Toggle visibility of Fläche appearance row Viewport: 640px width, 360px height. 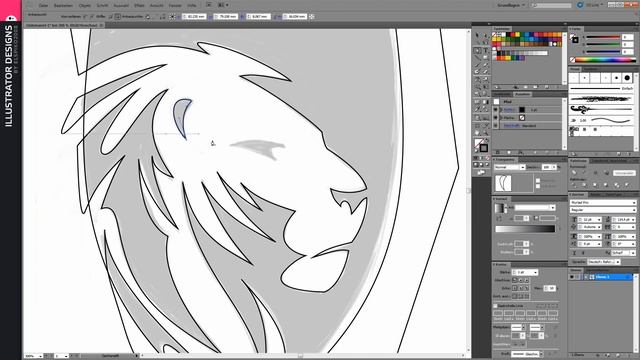coord(496,118)
